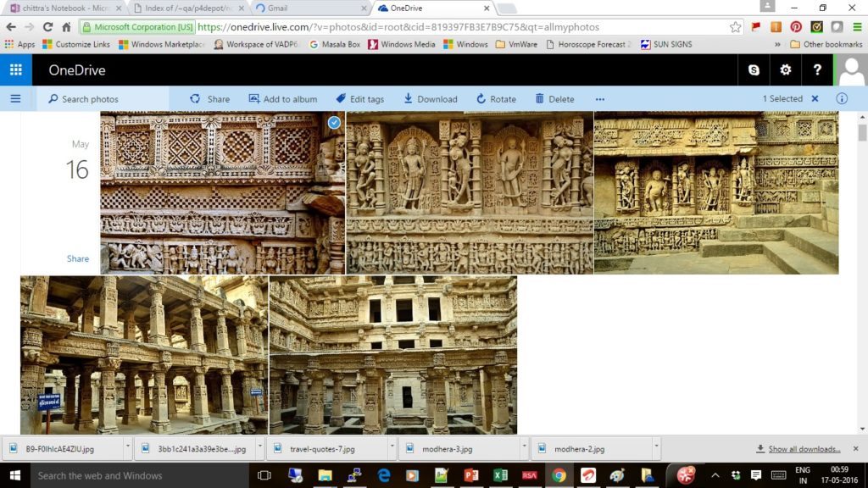Screen dimensions: 868x488
Task: Click Show all downloads link
Action: pos(804,449)
